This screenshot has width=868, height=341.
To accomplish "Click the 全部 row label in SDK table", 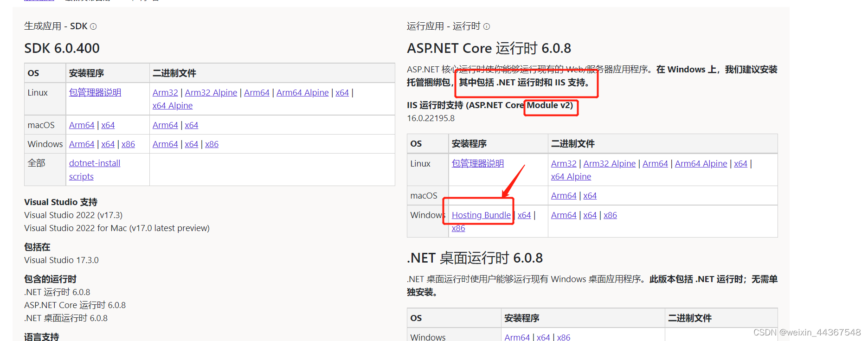I will tap(37, 163).
